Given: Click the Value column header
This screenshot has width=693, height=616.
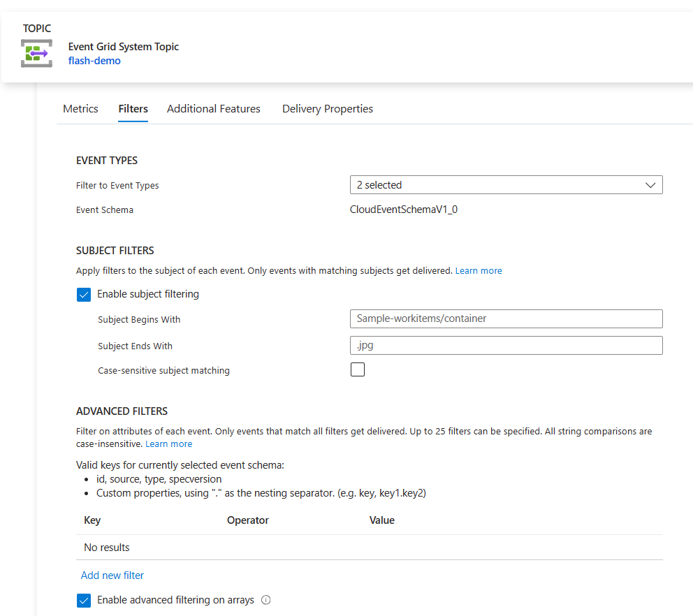Looking at the screenshot, I should click(x=382, y=520).
